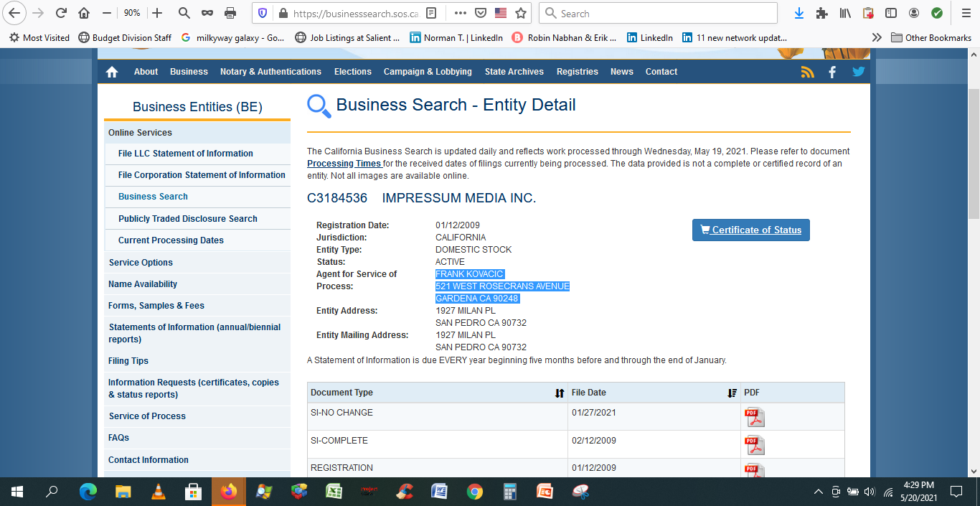
Task: Open the Facebook icon link
Action: click(x=832, y=72)
